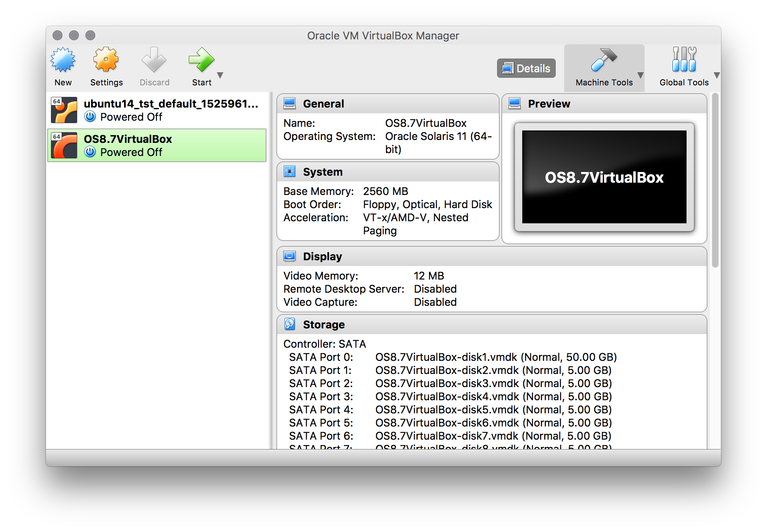The height and width of the screenshot is (532, 767).
Task: Click the ubuntu14 VM OS icon
Action: 64,110
